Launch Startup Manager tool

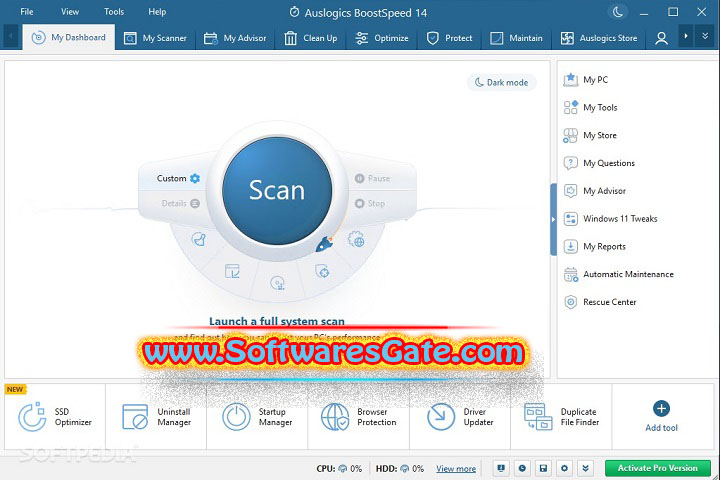[257, 417]
